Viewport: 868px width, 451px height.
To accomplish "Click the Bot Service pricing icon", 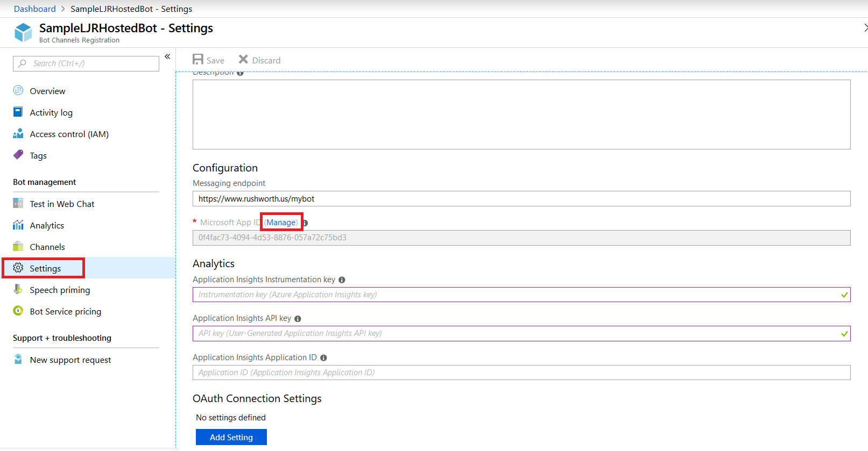I will (x=18, y=311).
